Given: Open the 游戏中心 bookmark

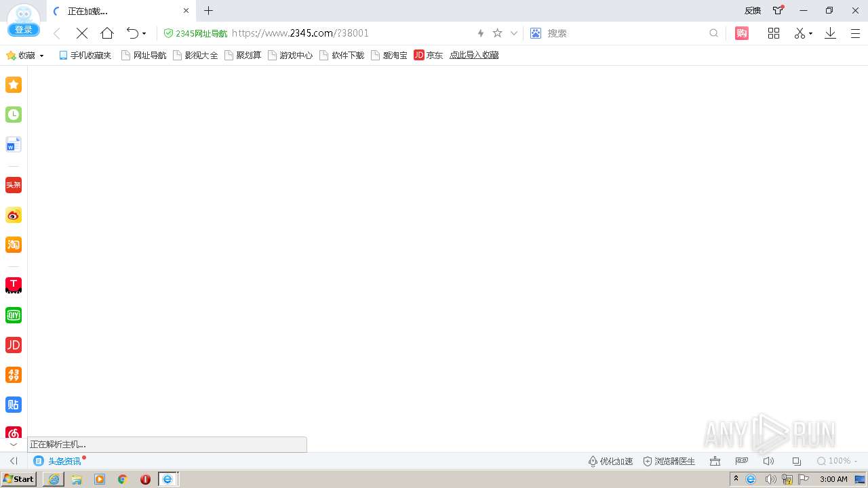Looking at the screenshot, I should click(290, 56).
